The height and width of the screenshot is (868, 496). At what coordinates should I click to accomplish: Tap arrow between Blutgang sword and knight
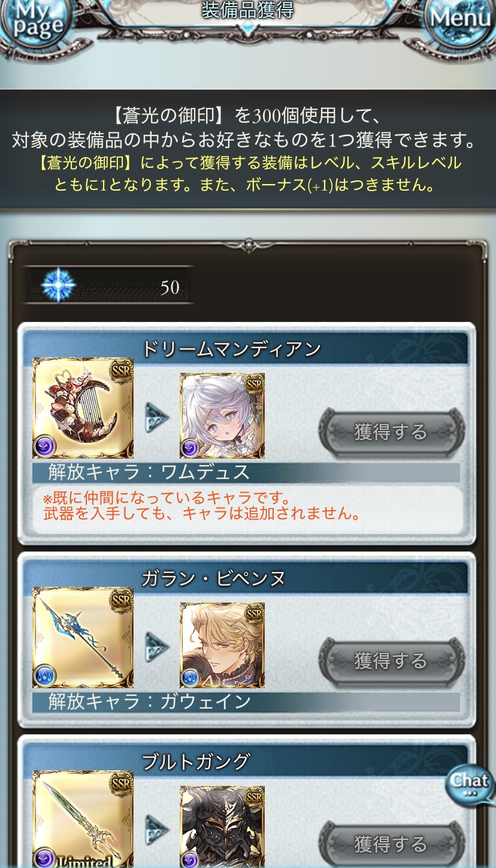[x=157, y=830]
